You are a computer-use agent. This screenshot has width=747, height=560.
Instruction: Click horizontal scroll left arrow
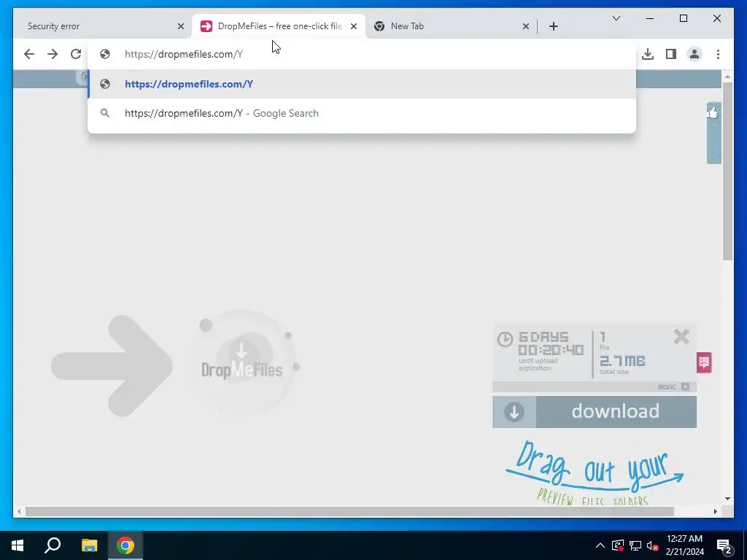tap(18, 511)
